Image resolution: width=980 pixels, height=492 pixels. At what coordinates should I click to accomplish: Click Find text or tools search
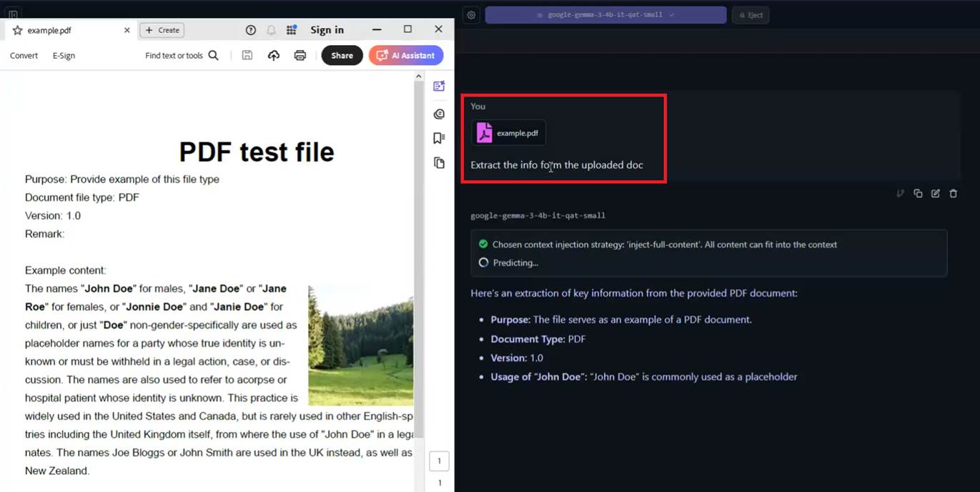[x=182, y=56]
